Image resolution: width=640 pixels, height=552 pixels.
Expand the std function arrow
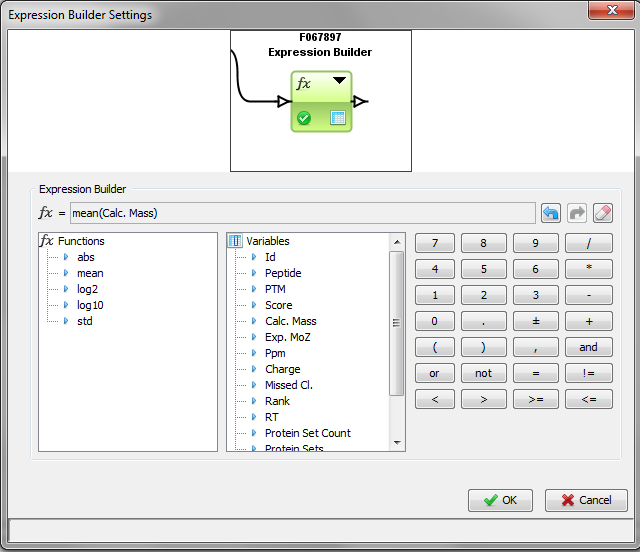coord(66,321)
